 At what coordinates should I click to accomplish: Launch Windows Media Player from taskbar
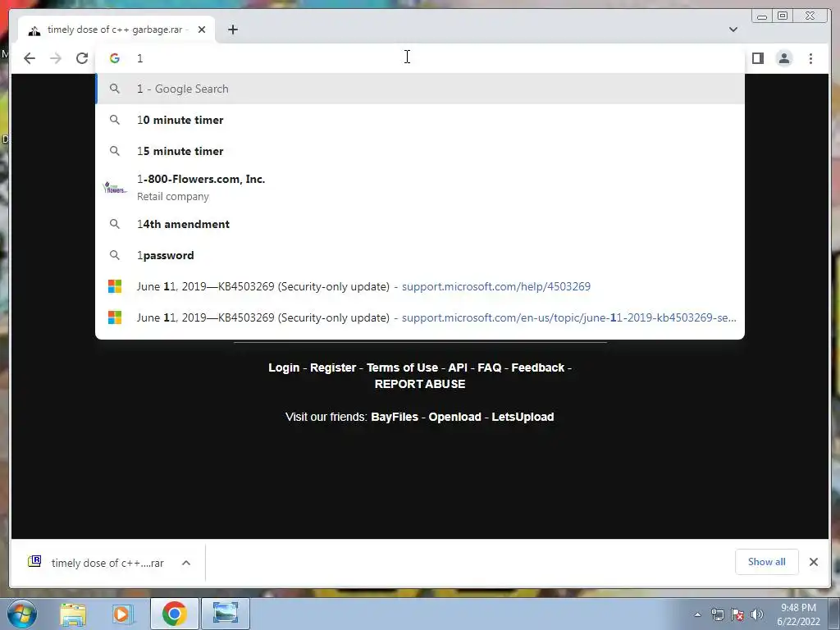coord(123,614)
